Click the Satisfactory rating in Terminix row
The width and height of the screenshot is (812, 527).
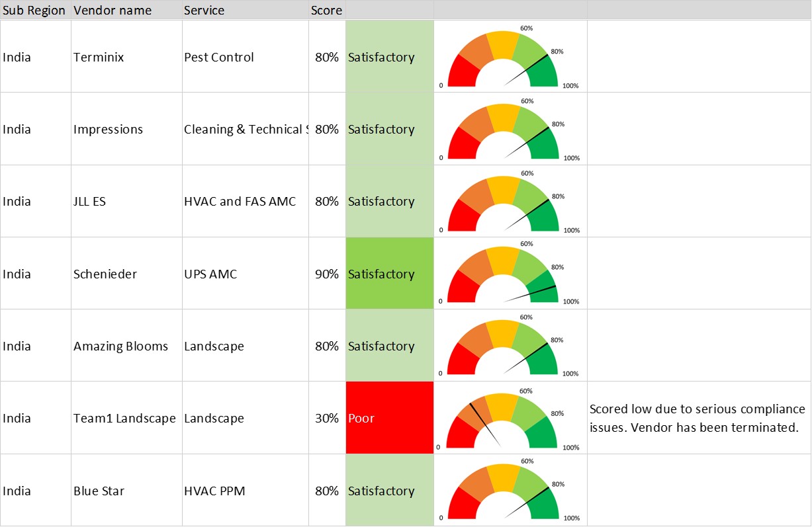click(389, 57)
